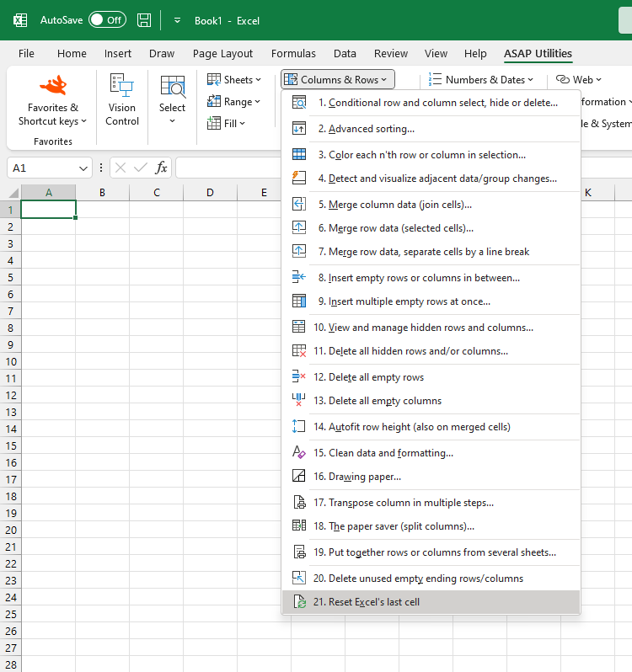Select cell C5 in the worksheet
Viewport: 632px width, 672px height.
[157, 277]
